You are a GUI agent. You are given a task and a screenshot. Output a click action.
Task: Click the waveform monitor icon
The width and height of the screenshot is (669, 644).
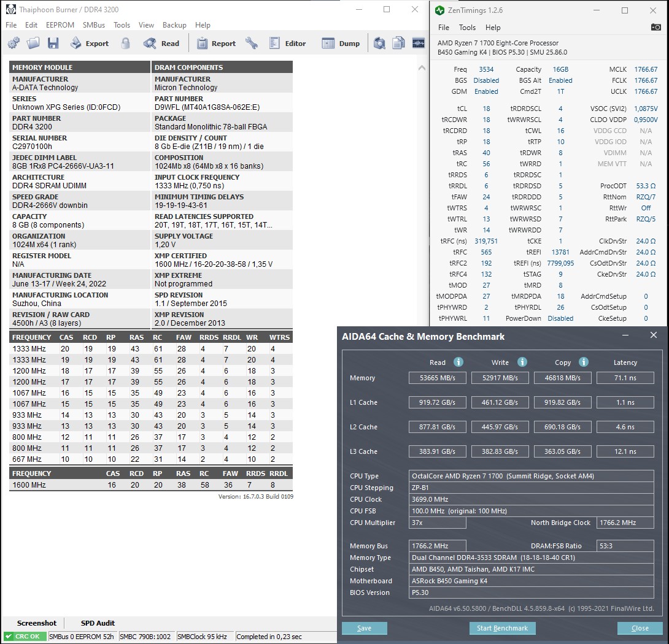pos(418,43)
